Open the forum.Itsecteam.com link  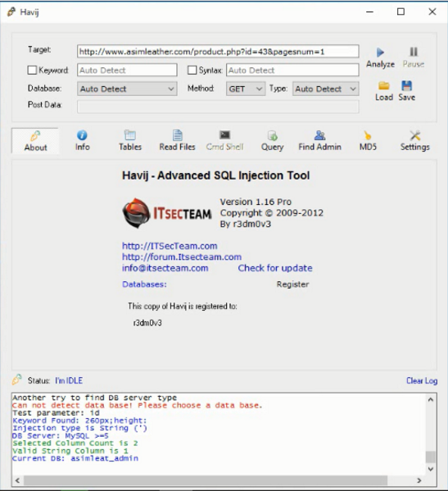coord(182,257)
